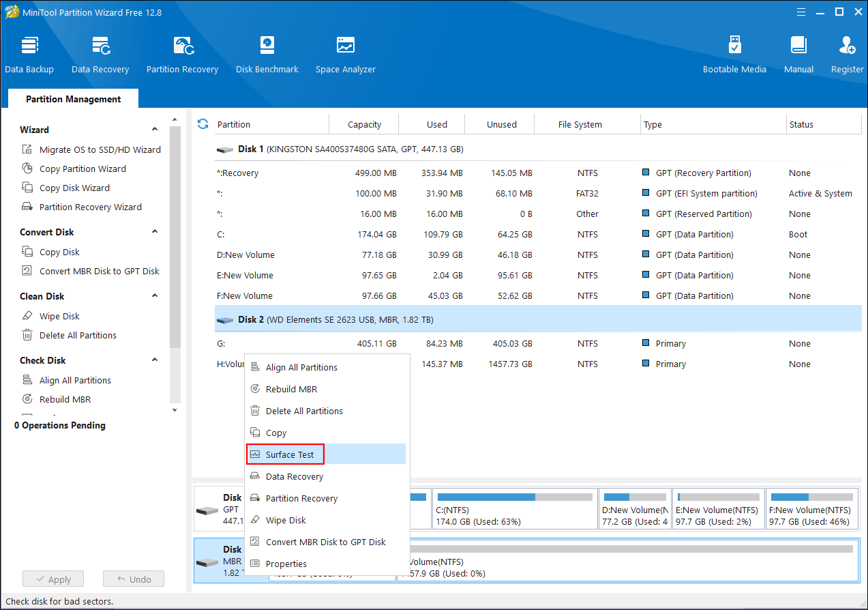The image size is (868, 610).
Task: Collapse the Clean Disk section
Action: coord(155,296)
